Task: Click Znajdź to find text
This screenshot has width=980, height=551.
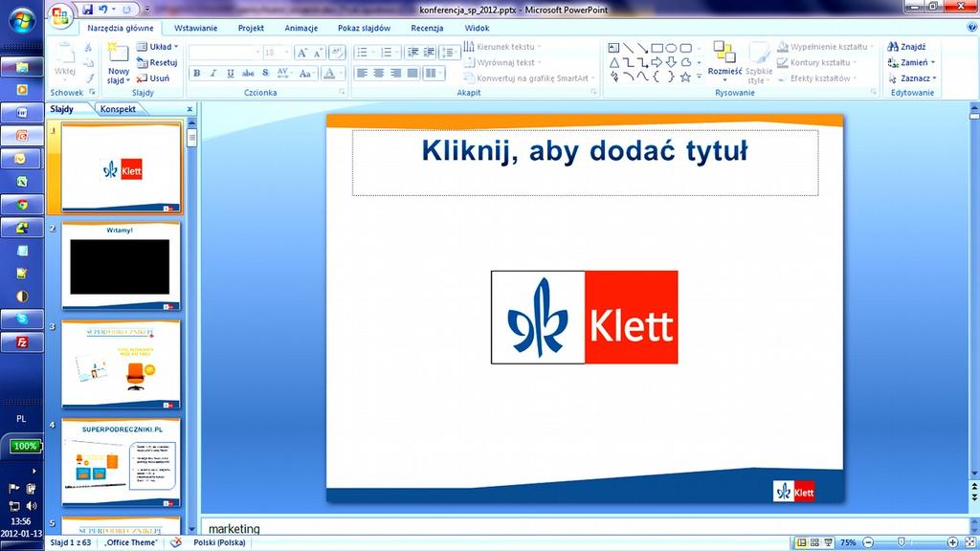Action: (907, 47)
